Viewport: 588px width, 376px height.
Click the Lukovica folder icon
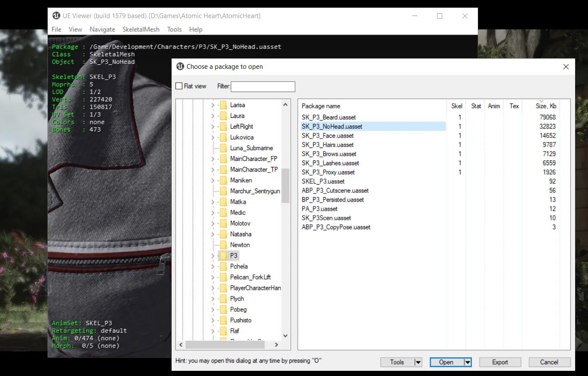coord(223,137)
